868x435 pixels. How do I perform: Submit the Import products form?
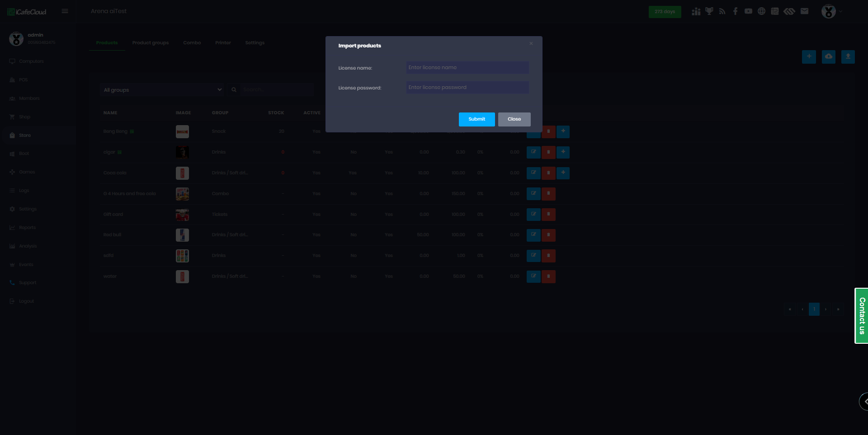click(x=476, y=119)
